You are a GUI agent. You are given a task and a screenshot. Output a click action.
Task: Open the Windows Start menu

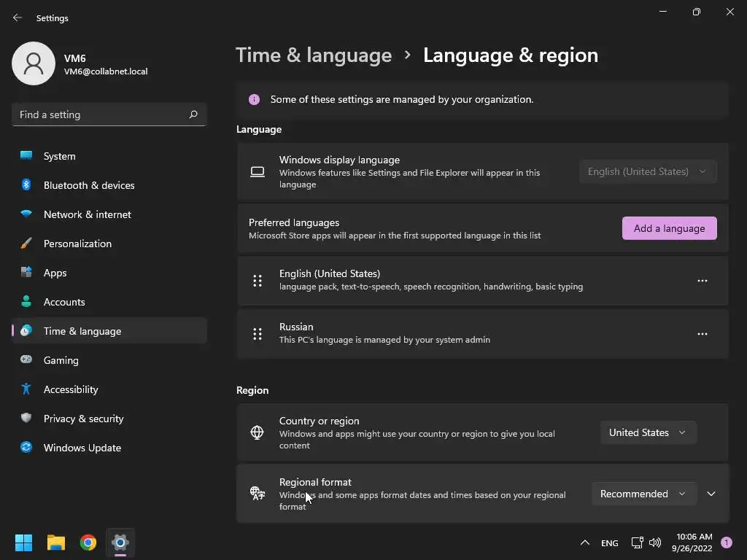click(23, 542)
